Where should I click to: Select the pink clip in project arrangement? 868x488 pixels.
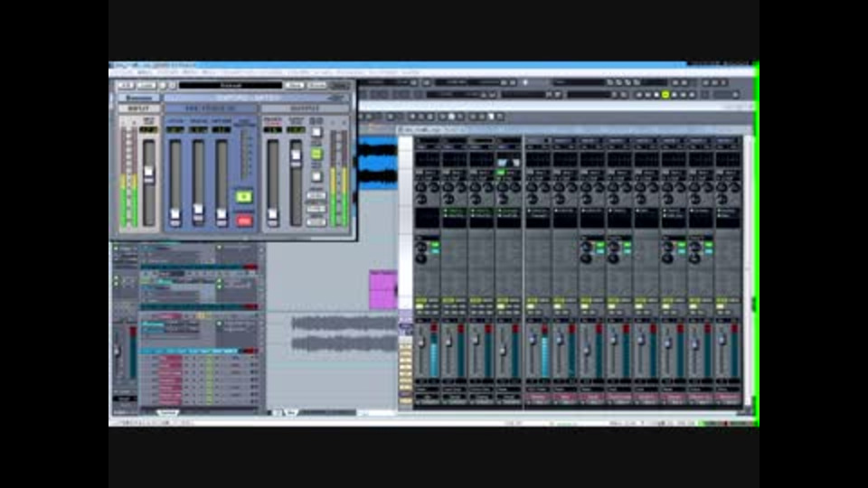pyautogui.click(x=383, y=290)
